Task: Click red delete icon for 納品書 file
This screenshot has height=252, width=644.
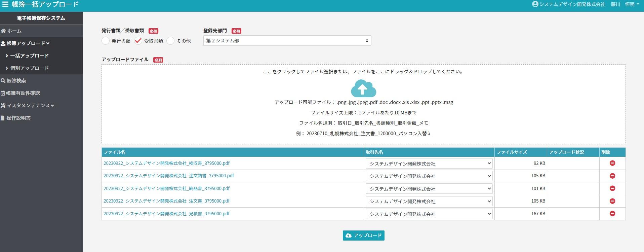Action: click(612, 188)
